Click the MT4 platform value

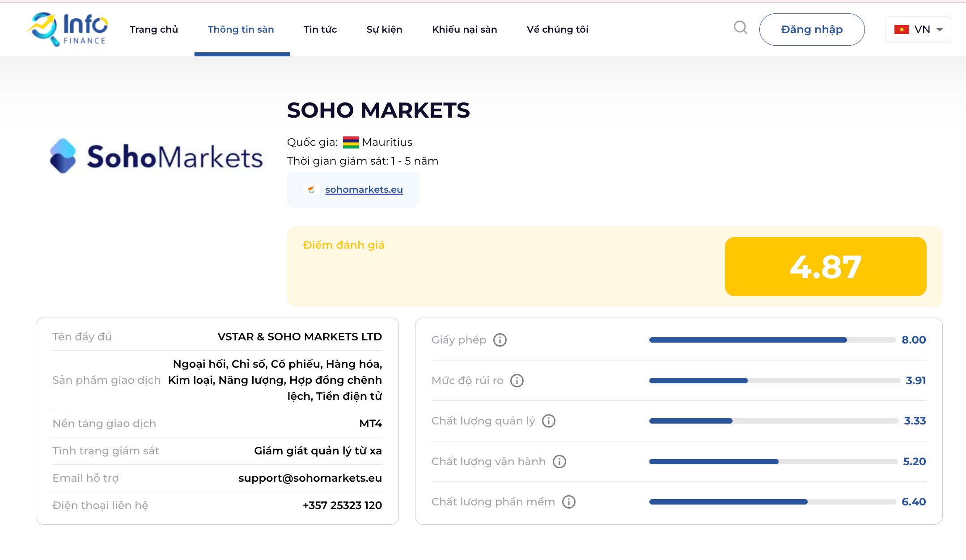coord(371,424)
